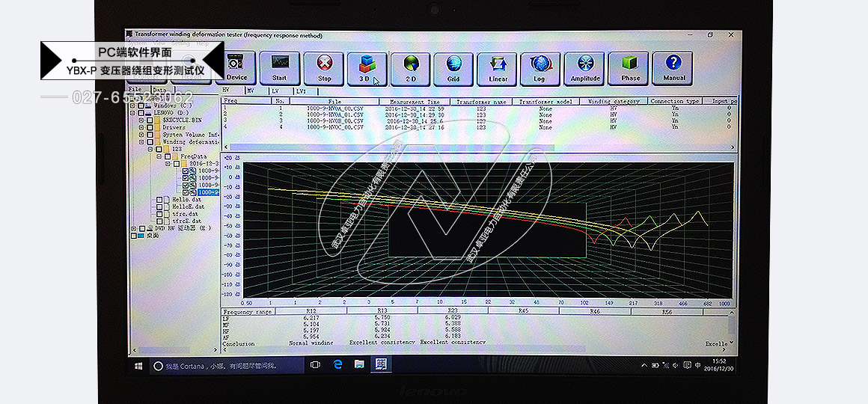Click the Winding category column header
The width and height of the screenshot is (868, 404).
click(x=614, y=101)
